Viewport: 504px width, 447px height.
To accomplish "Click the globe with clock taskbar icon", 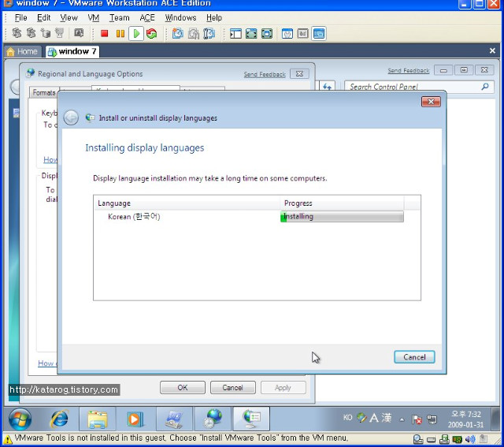I will (213, 419).
